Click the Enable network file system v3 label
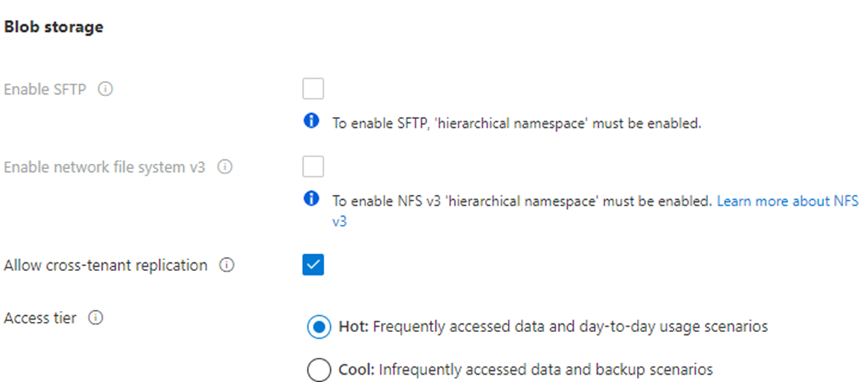This screenshot has width=868, height=382. point(105,167)
